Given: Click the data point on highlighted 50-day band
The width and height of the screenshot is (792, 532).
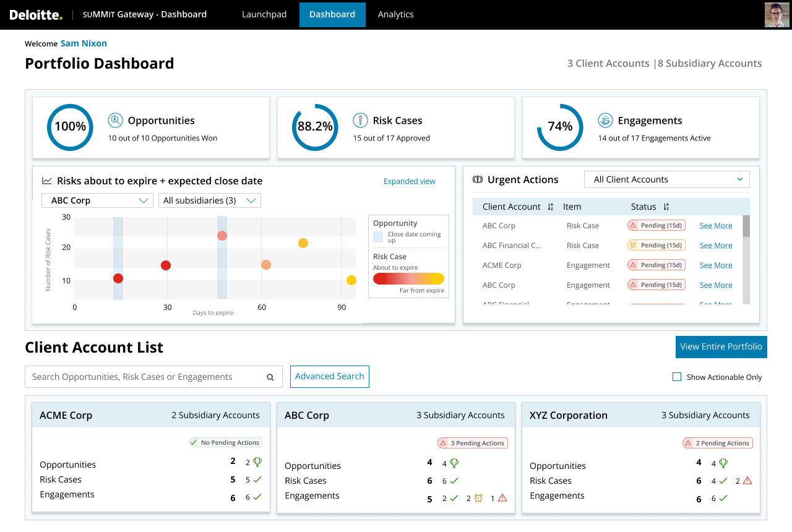Looking at the screenshot, I should [x=222, y=236].
